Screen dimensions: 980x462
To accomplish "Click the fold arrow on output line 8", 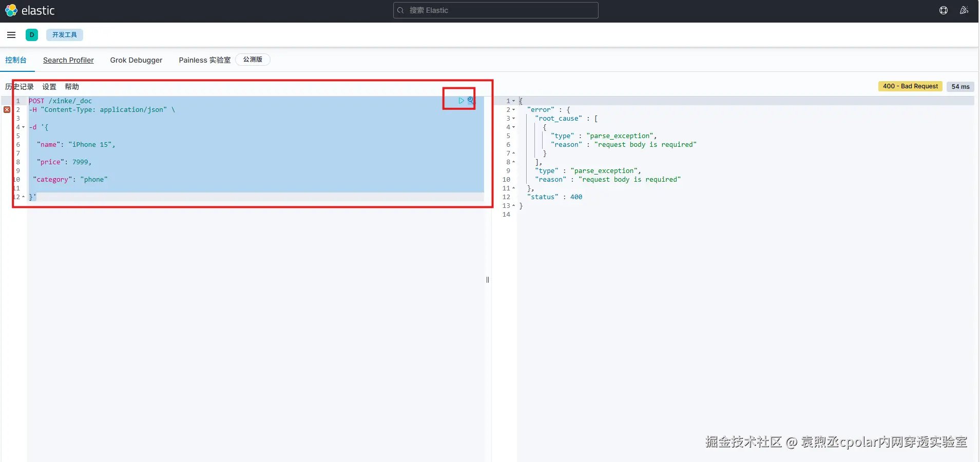I will tap(514, 162).
